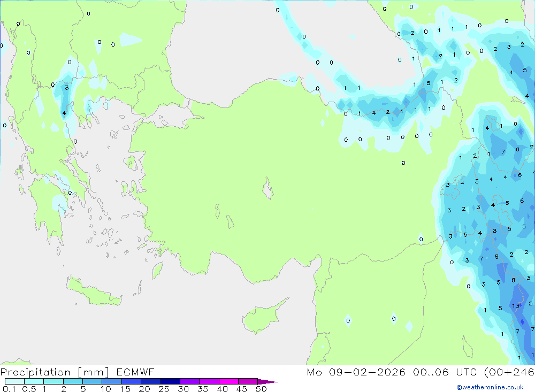
Task: Click the 0.1–0.5 mm legend color swatch
Action: pyautogui.click(x=14, y=381)
